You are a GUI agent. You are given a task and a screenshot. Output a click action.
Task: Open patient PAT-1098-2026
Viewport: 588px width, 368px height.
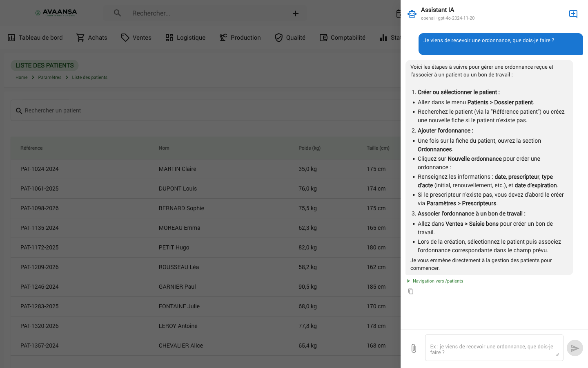coord(40,208)
